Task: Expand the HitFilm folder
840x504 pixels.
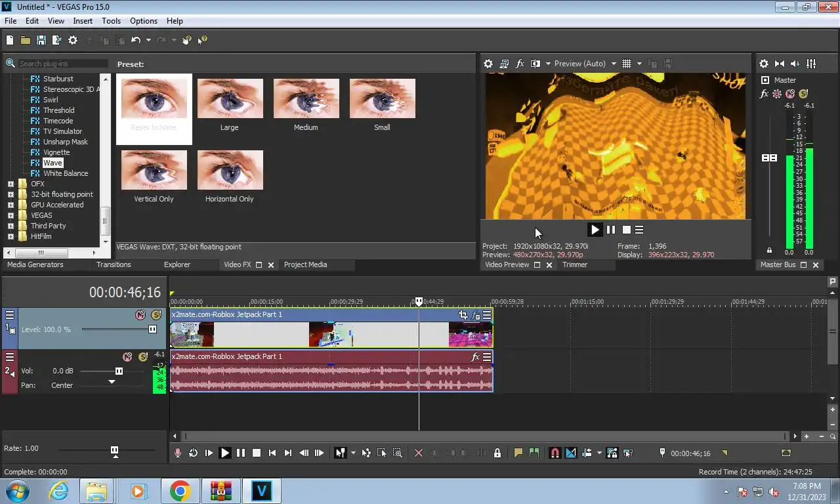Action: (10, 236)
